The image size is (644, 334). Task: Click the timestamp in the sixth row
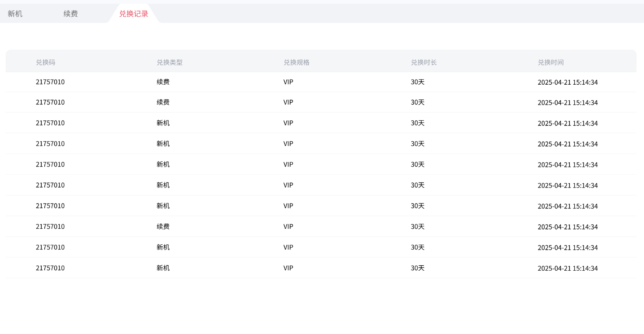click(567, 186)
